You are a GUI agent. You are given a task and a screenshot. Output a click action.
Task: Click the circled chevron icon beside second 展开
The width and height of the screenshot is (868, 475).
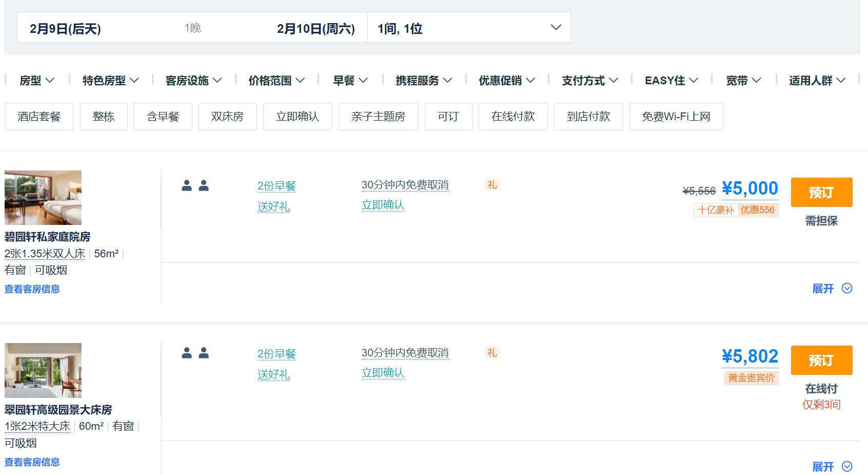point(847,466)
